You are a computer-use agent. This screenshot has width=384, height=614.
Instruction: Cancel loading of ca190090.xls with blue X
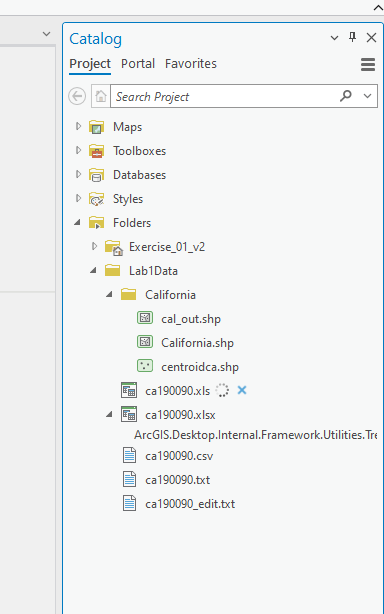point(242,390)
